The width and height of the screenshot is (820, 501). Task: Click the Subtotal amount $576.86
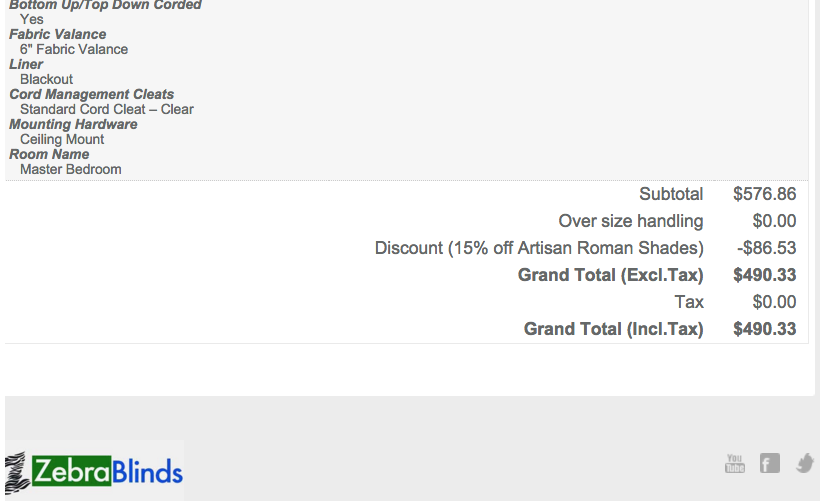764,194
